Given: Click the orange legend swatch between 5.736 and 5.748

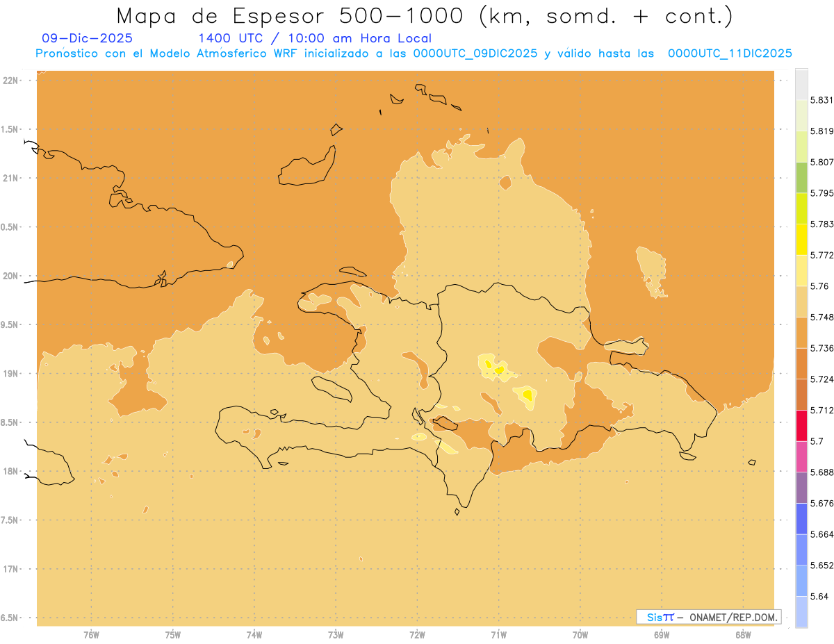Looking at the screenshot, I should point(801,332).
